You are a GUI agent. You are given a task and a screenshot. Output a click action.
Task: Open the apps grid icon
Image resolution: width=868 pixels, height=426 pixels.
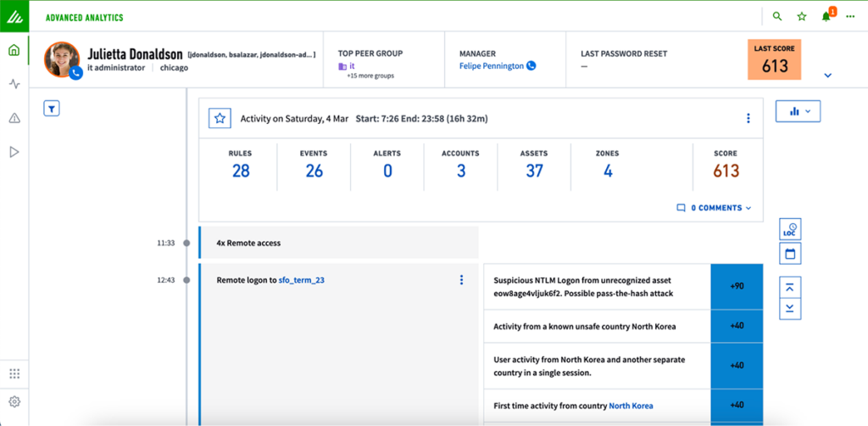(14, 373)
